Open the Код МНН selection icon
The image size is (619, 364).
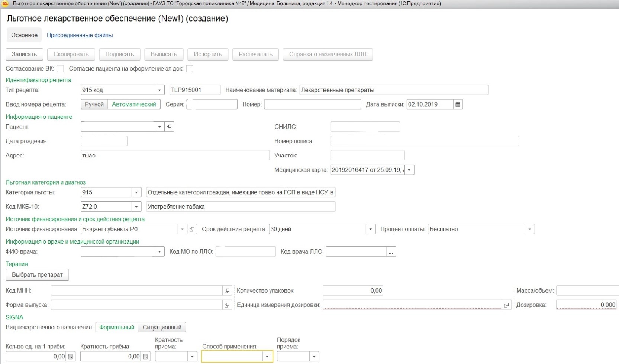(227, 291)
